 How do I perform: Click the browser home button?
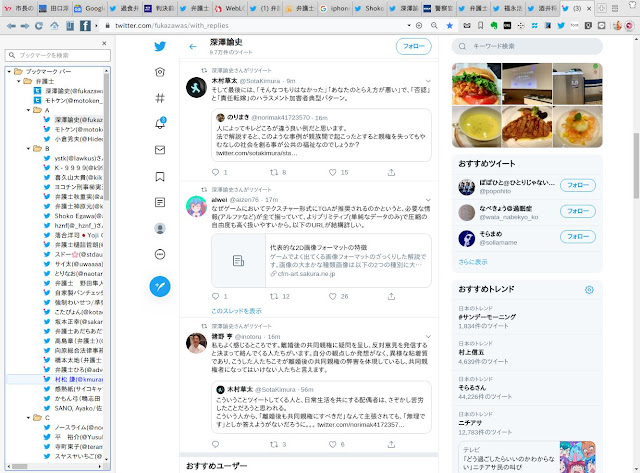54,26
